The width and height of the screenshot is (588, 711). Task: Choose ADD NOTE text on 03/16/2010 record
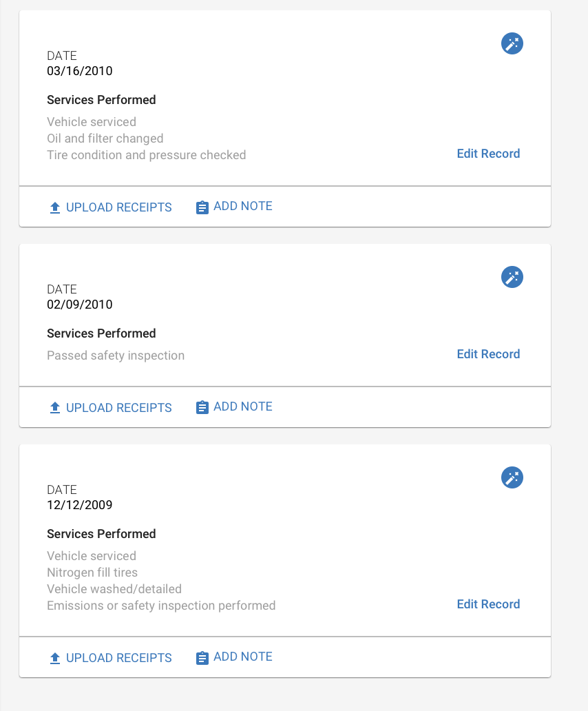tap(243, 206)
